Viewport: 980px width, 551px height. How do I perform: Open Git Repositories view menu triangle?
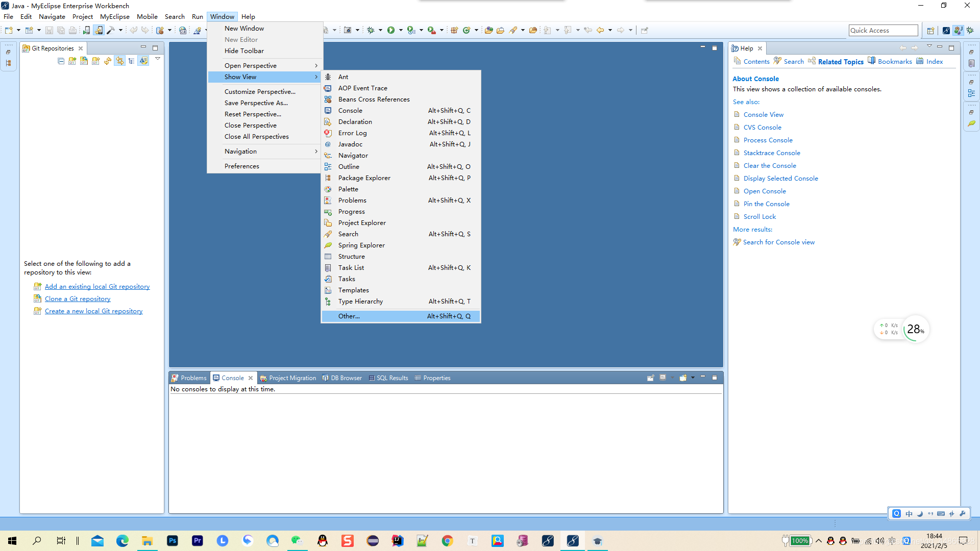click(158, 59)
